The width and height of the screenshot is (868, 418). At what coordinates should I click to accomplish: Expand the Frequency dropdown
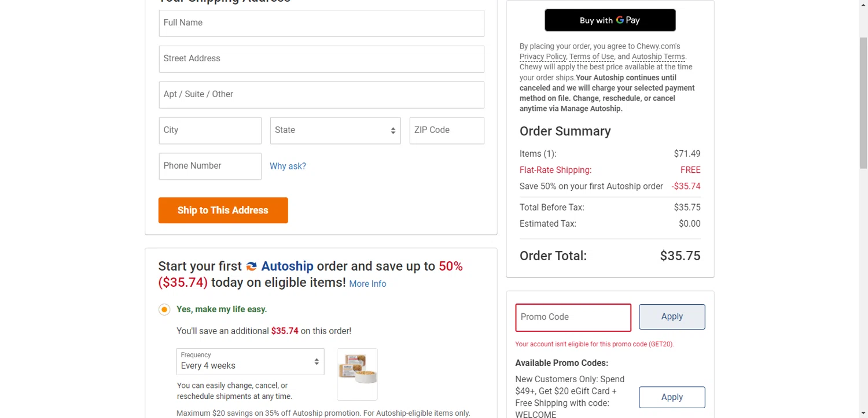[x=250, y=361]
